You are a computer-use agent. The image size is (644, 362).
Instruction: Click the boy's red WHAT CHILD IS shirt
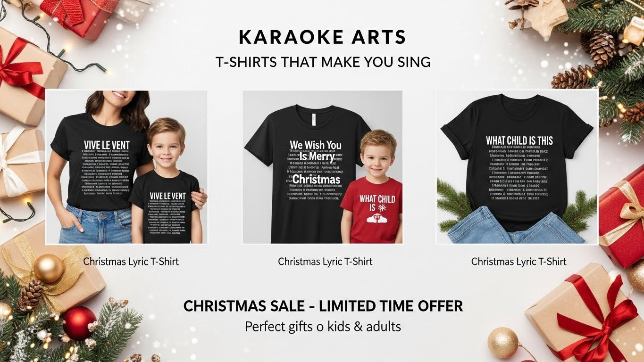pyautogui.click(x=372, y=210)
